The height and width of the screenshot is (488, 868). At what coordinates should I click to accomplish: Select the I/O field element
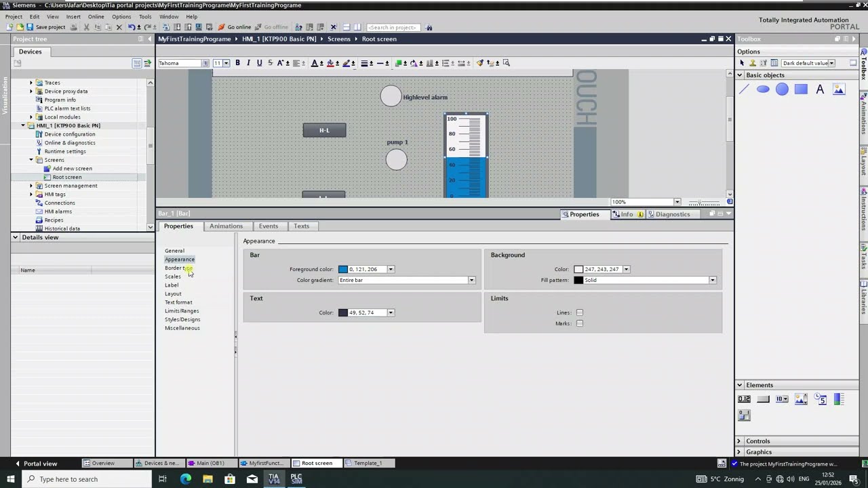click(744, 399)
